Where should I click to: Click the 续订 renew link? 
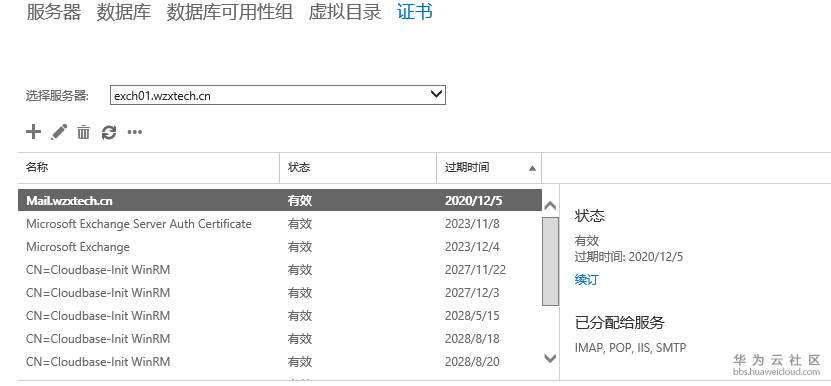tap(587, 280)
